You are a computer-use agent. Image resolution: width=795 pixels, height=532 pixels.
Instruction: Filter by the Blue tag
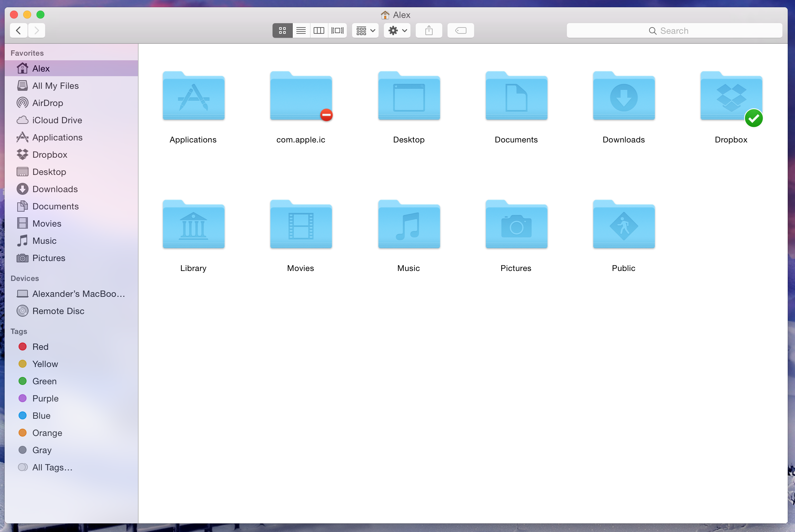pyautogui.click(x=71, y=416)
